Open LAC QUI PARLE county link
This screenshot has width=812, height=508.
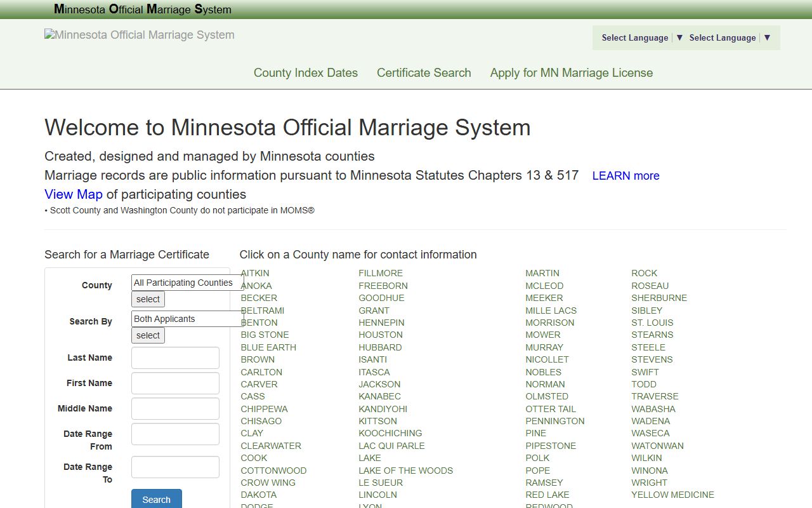click(x=391, y=446)
